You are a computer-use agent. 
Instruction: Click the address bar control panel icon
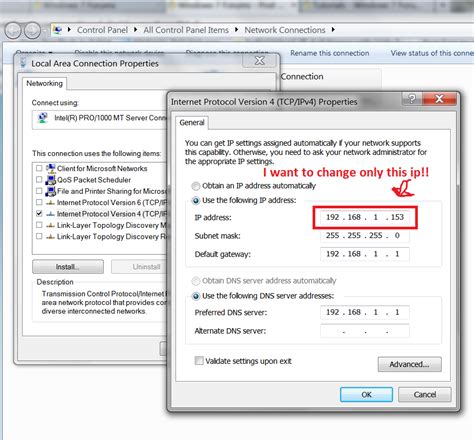[57, 30]
